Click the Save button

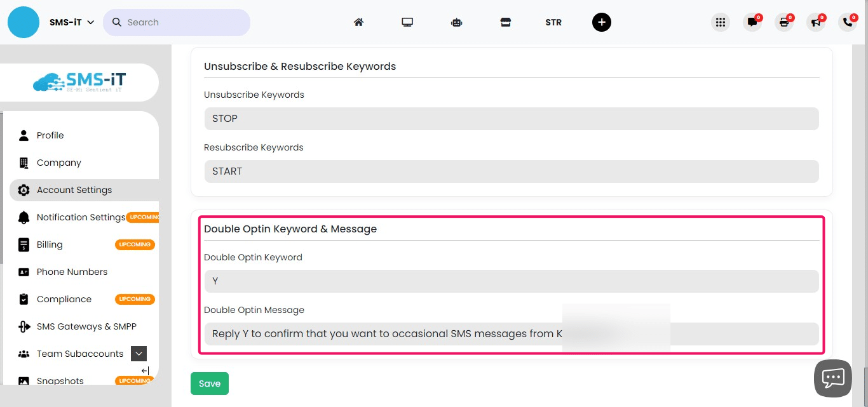(x=209, y=383)
